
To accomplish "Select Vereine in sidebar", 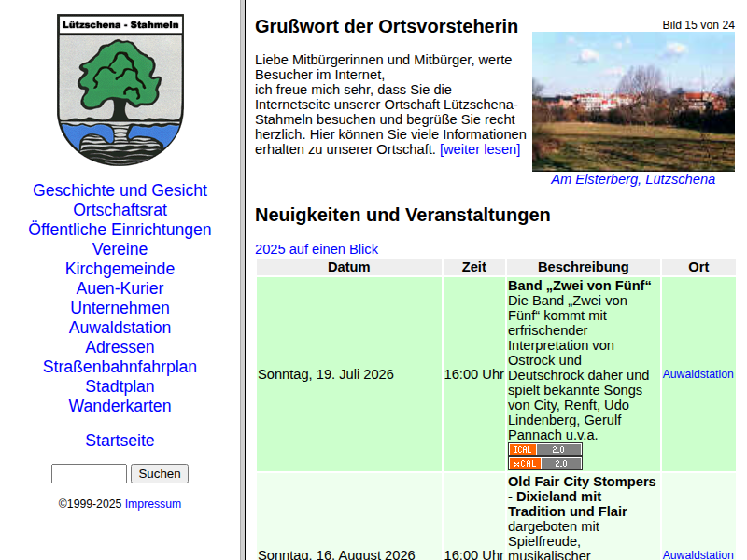I will 120,248.
